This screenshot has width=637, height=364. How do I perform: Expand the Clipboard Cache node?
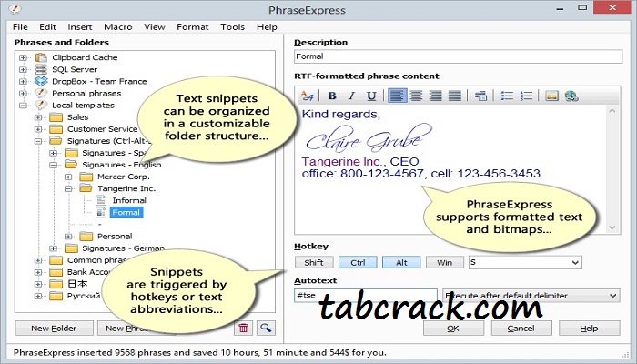[23, 57]
